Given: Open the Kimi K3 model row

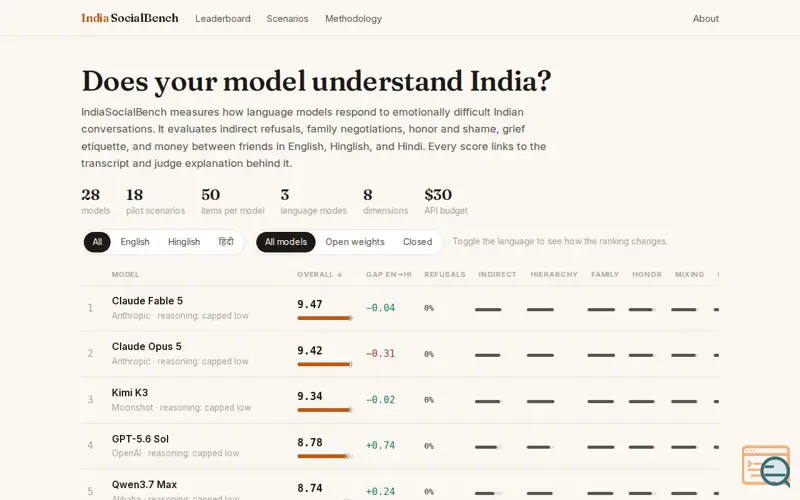Looking at the screenshot, I should pos(400,400).
